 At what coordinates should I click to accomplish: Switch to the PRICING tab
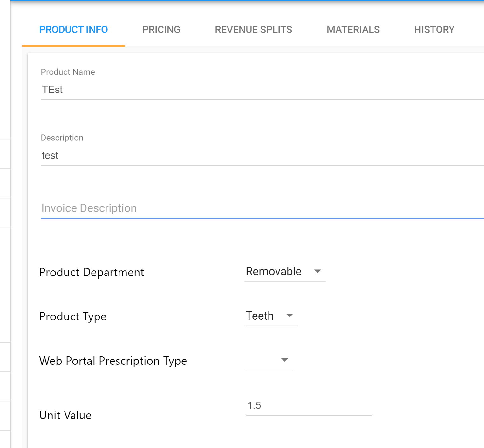pyautogui.click(x=161, y=30)
